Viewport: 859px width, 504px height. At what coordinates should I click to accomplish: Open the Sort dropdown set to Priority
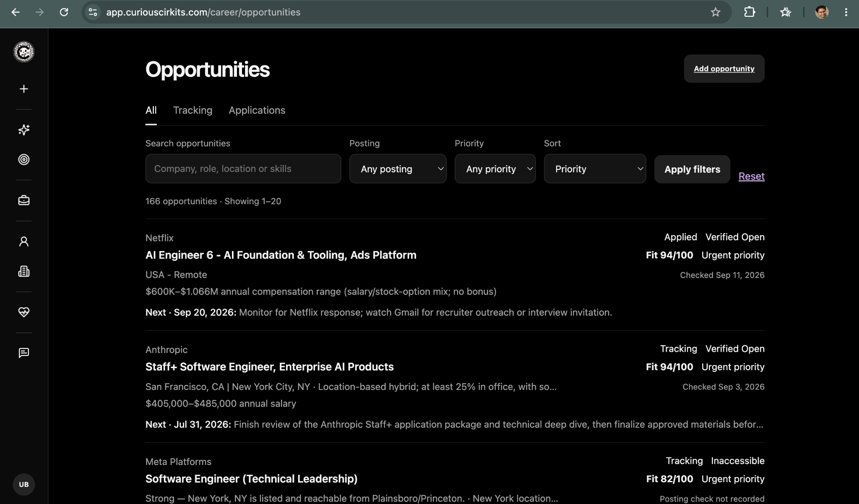point(595,169)
